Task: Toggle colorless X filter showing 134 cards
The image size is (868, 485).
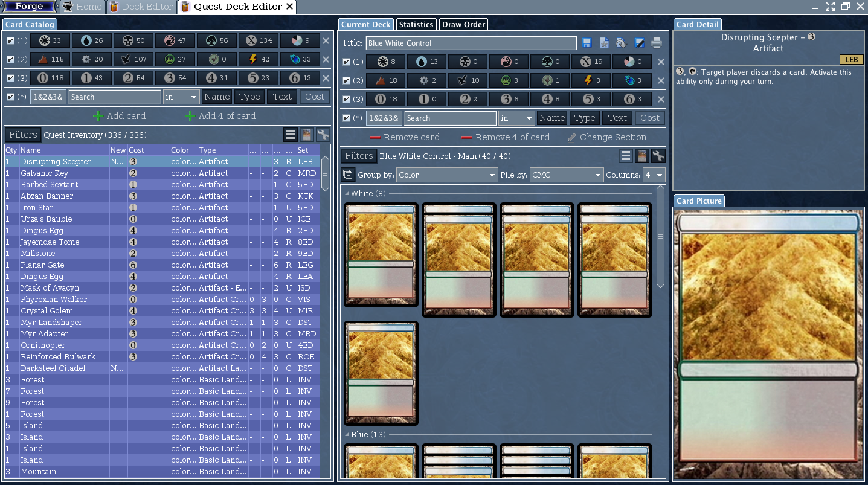Action: tap(258, 41)
